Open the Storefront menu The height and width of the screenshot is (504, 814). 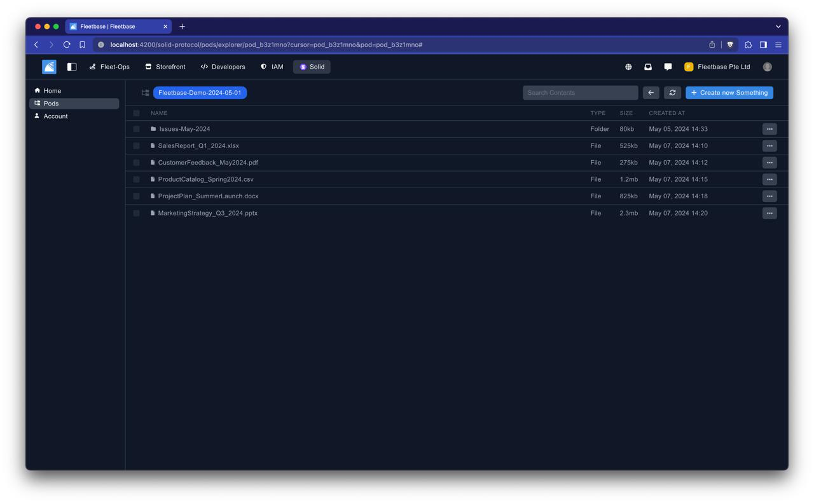tap(165, 67)
